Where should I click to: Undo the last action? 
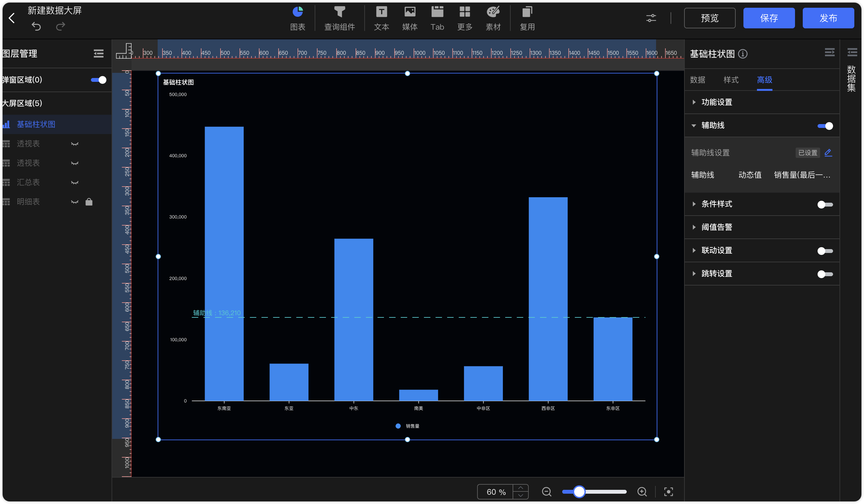[36, 26]
